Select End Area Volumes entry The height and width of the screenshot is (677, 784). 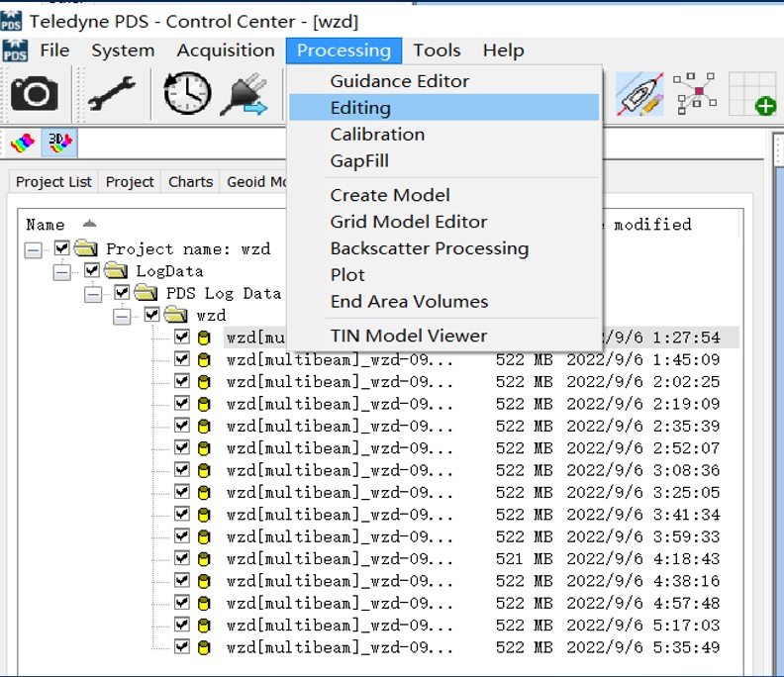(444, 301)
